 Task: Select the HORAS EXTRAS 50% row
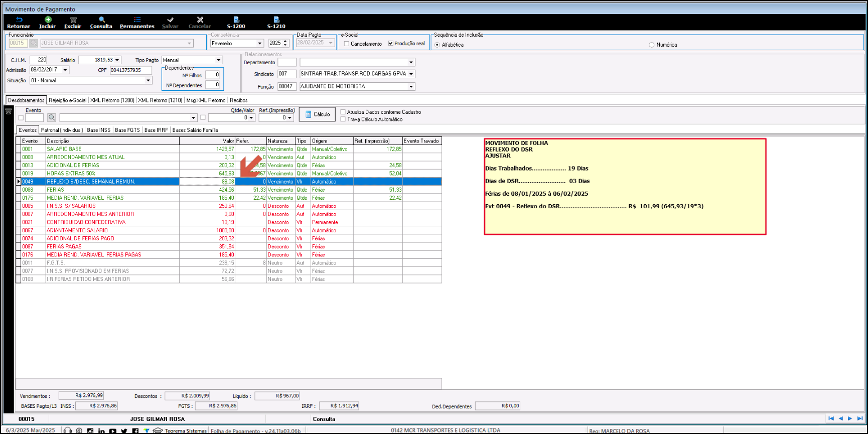coord(229,174)
